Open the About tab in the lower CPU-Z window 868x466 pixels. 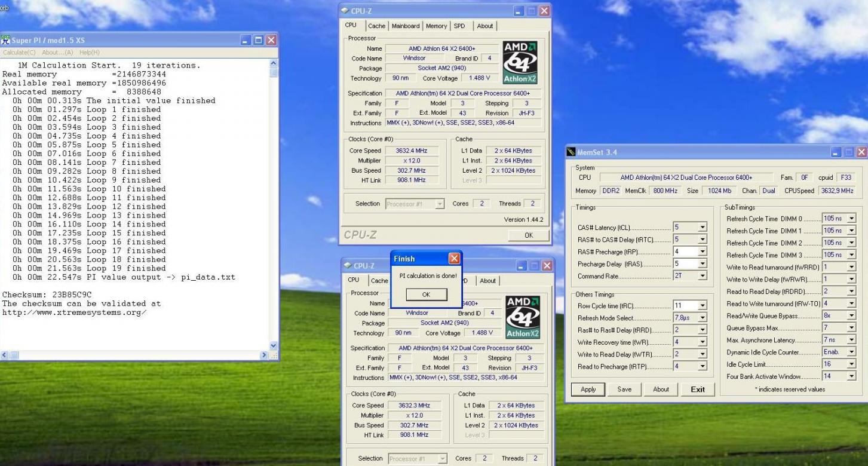487,281
